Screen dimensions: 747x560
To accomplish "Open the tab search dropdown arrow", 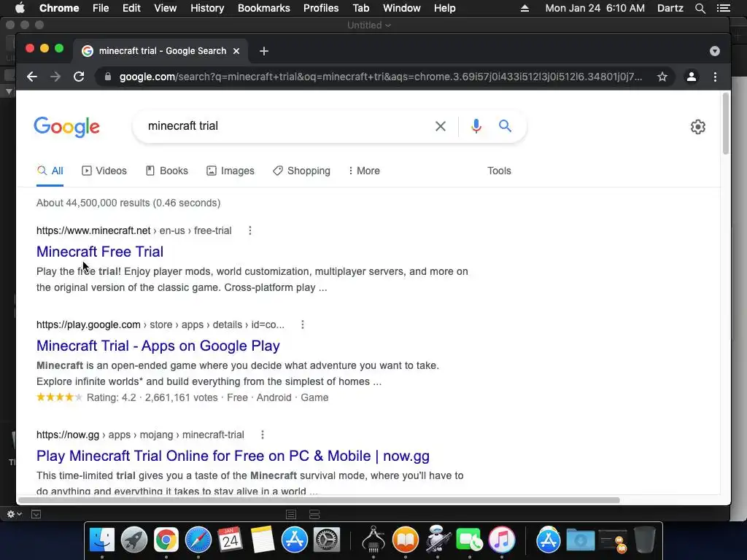I will click(715, 51).
